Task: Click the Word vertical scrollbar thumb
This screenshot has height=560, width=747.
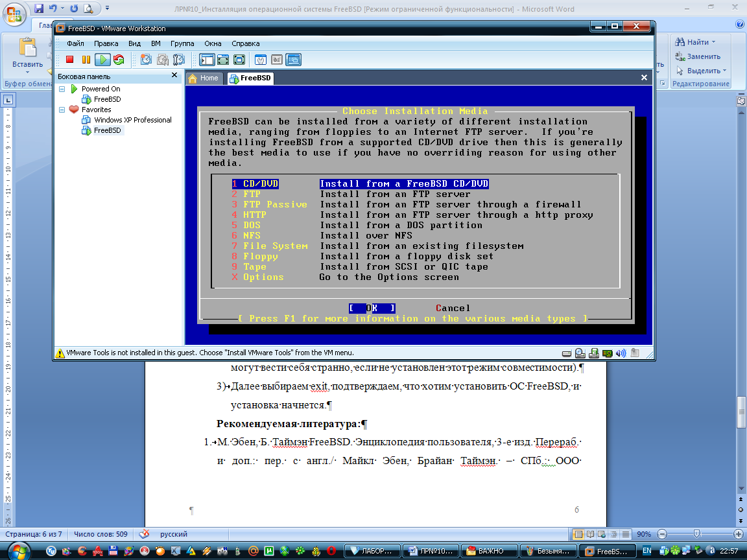Action: pyautogui.click(x=741, y=412)
